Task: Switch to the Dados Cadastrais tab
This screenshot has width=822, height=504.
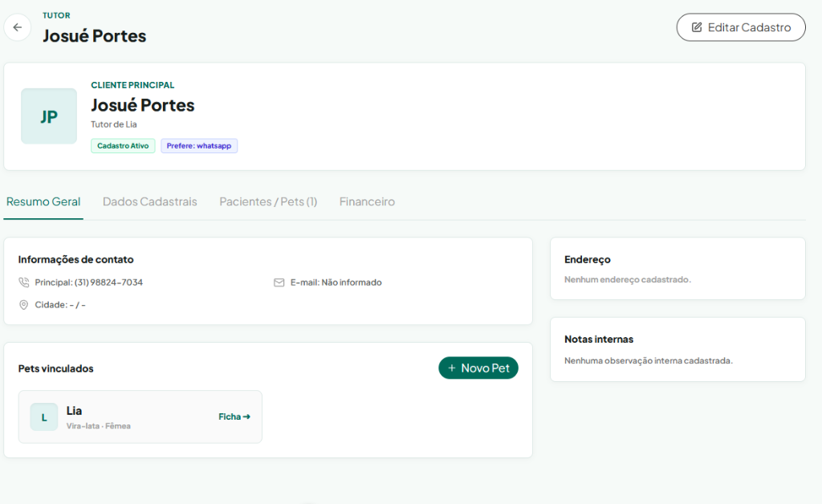Action: 150,201
